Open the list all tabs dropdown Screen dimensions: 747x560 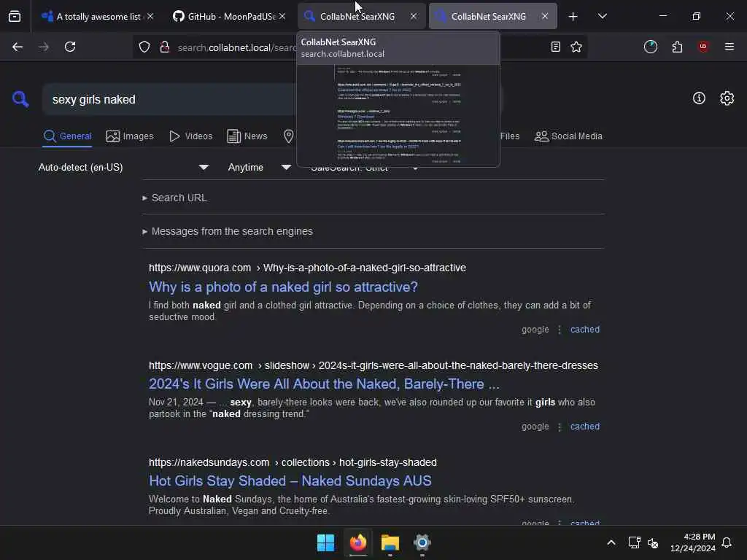(x=602, y=16)
